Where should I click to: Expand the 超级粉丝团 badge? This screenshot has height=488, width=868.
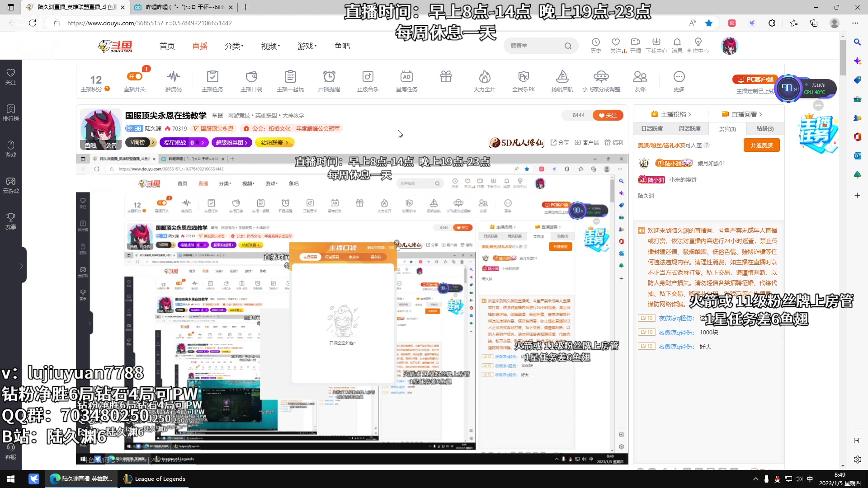tap(232, 142)
